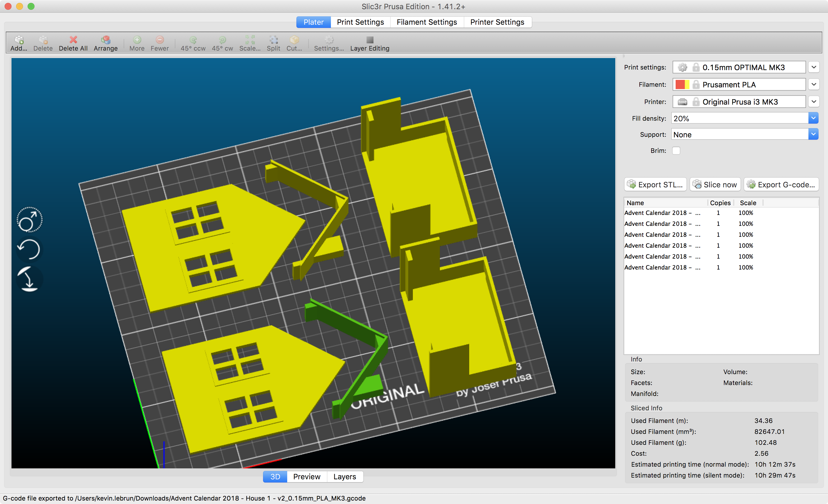The width and height of the screenshot is (828, 504).
Task: Click the Scale column header
Action: (x=748, y=203)
